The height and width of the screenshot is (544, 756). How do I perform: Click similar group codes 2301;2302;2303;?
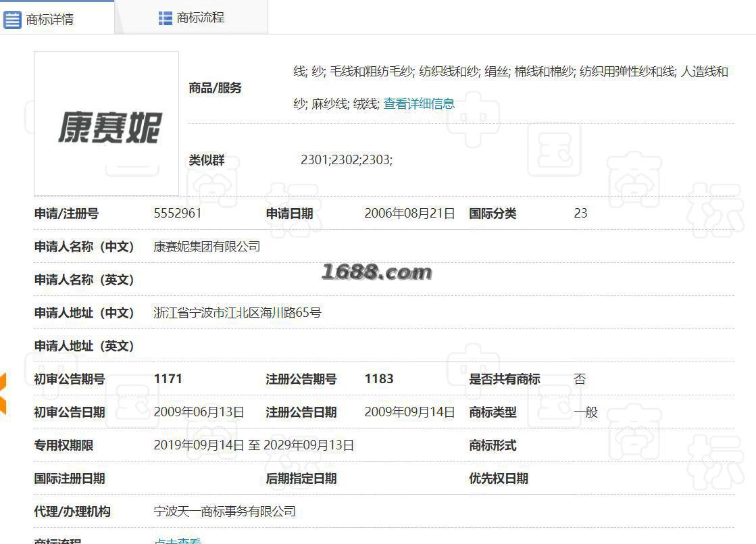(x=347, y=159)
